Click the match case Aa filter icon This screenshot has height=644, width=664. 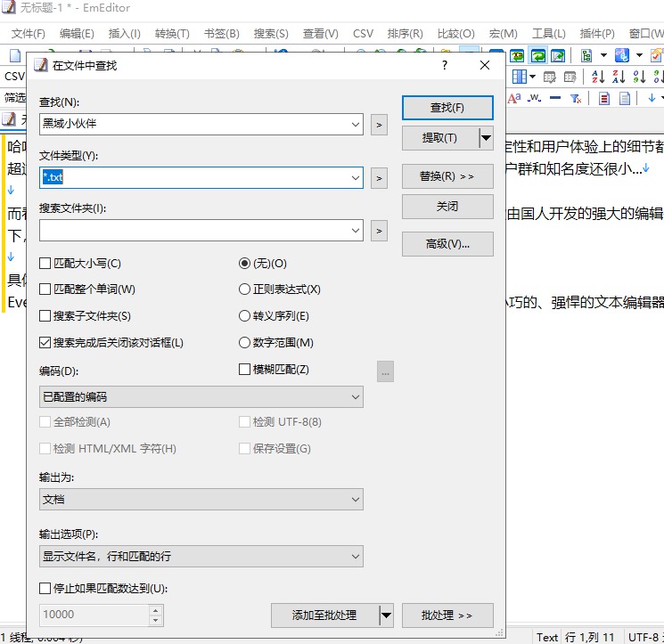pos(514,98)
